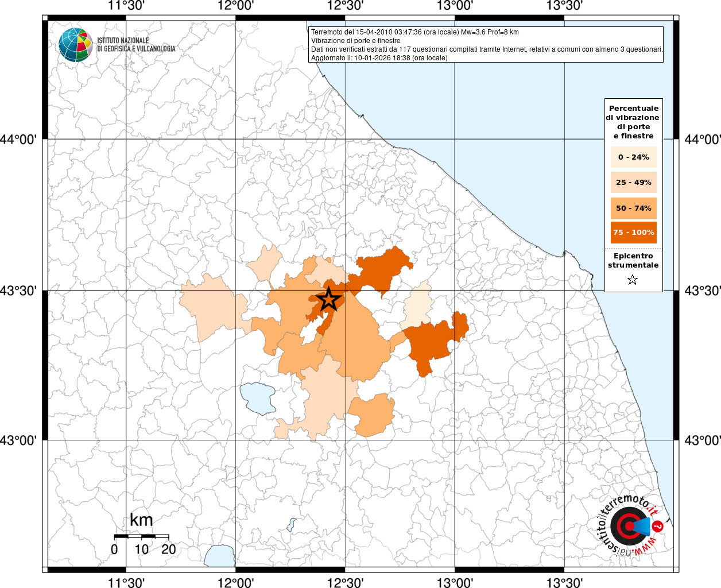Image resolution: width=721 pixels, height=588 pixels.
Task: Click the Istituto Nazionale di Geofisica e Vulcanologia text
Action: (x=136, y=45)
